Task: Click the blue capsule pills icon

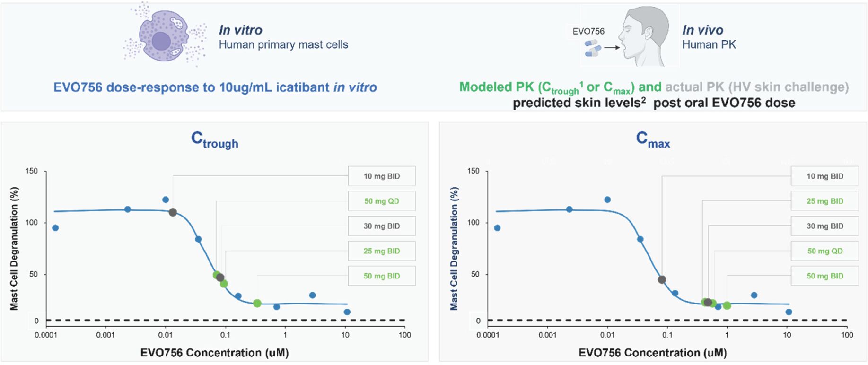Action: [593, 48]
